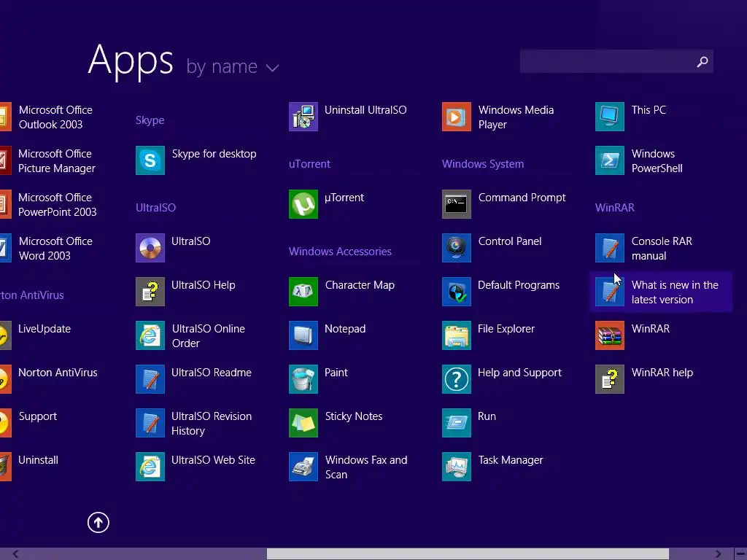Open UltraISO Help icon

150,292
